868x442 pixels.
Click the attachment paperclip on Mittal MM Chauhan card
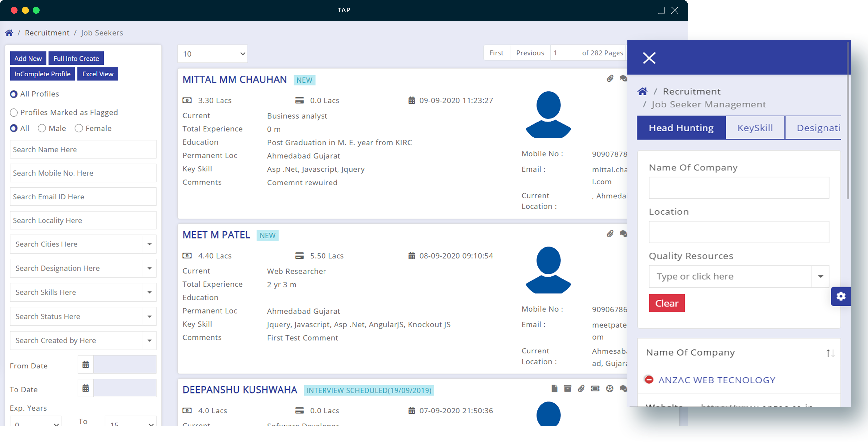pyautogui.click(x=610, y=78)
